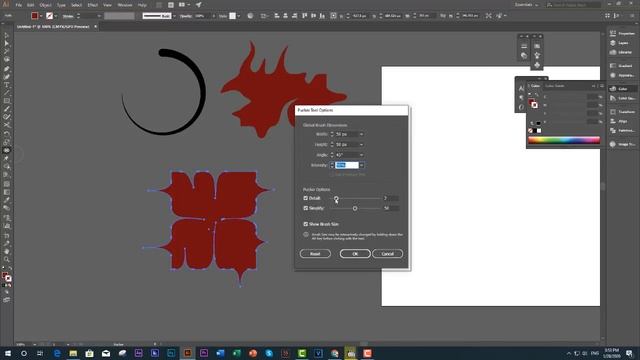The image size is (640, 360).
Task: Select the Width/Pucker tool in toolbar
Action: click(7, 150)
